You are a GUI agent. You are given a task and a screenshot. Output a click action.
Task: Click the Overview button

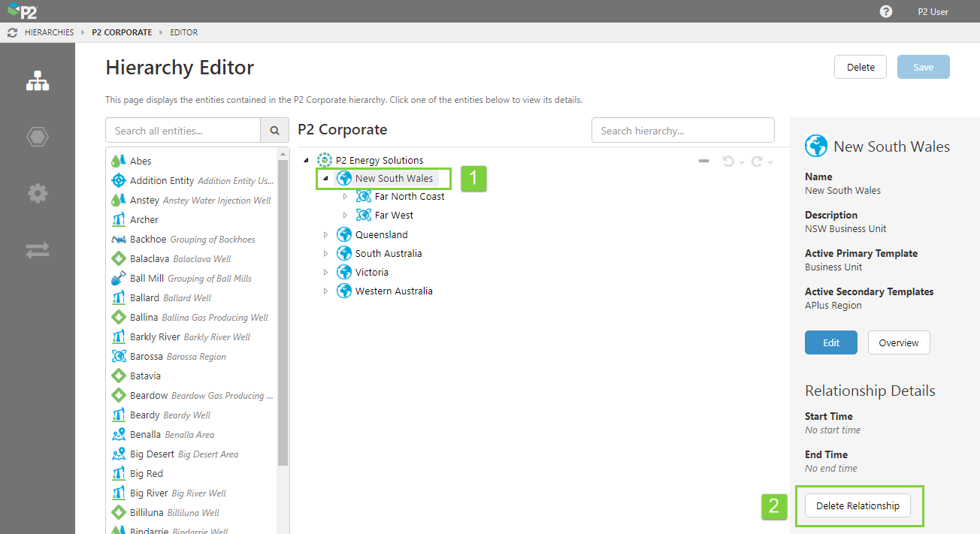[x=898, y=342]
